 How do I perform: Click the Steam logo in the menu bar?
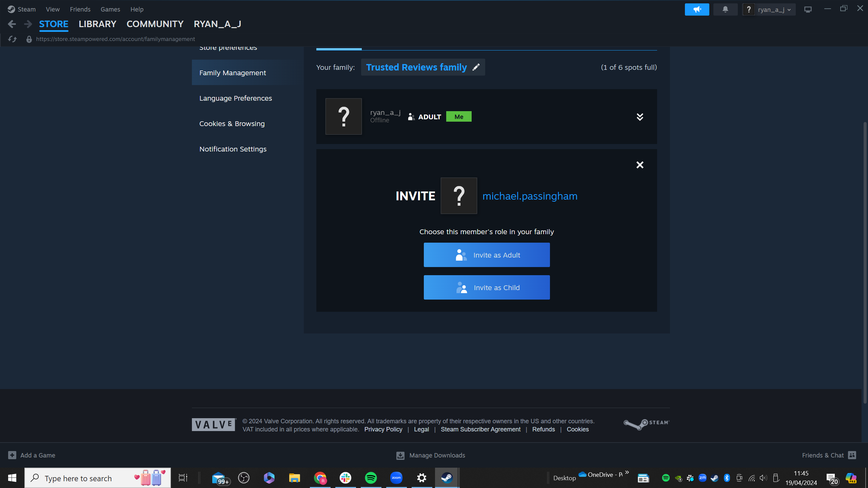coord(11,9)
